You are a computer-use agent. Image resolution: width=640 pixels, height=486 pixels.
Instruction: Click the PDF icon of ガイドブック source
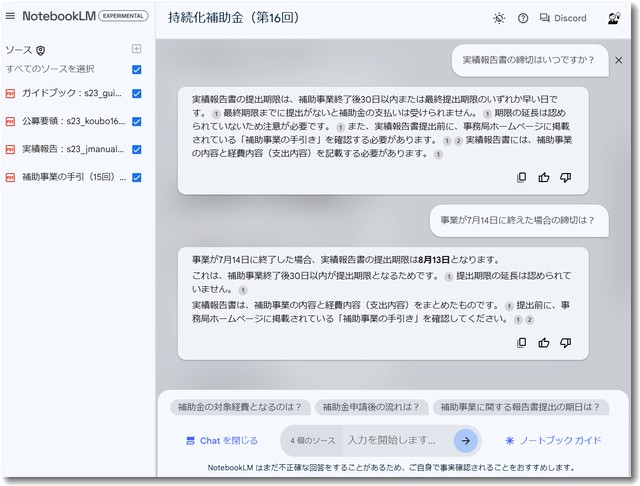click(10, 93)
